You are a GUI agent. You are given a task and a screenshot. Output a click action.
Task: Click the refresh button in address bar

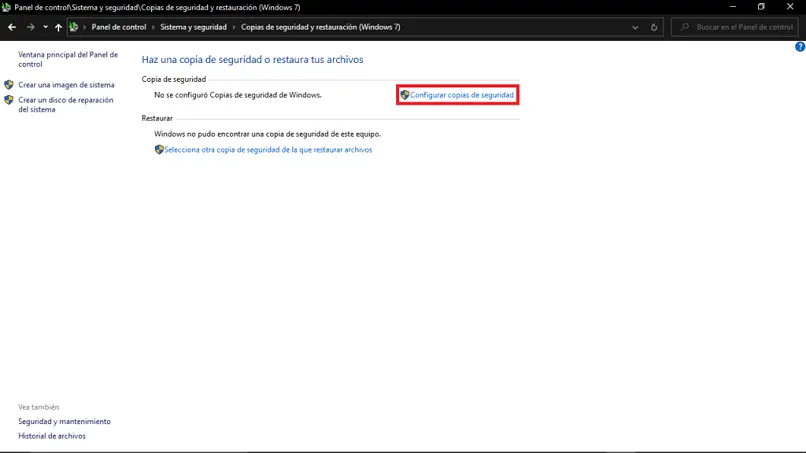click(x=654, y=27)
